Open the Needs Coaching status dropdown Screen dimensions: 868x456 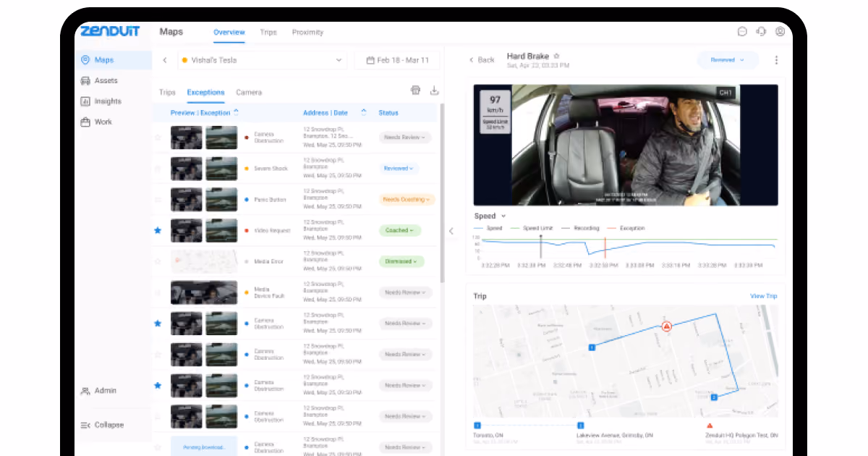point(407,200)
